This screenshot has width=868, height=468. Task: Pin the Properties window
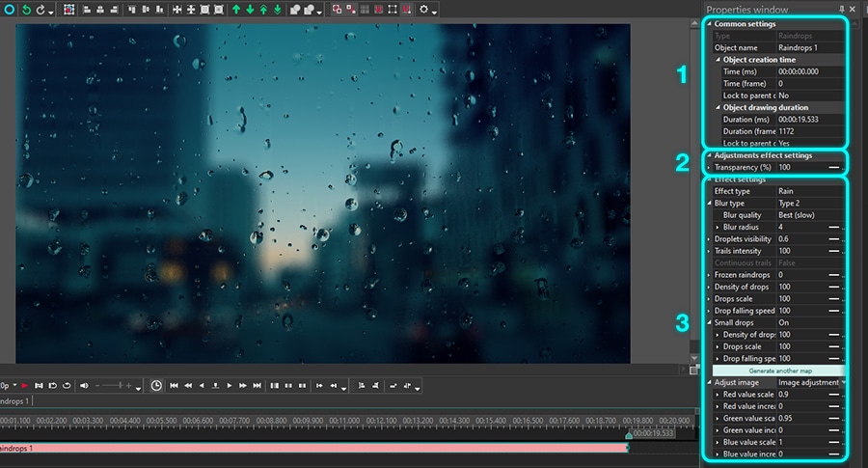pyautogui.click(x=841, y=9)
